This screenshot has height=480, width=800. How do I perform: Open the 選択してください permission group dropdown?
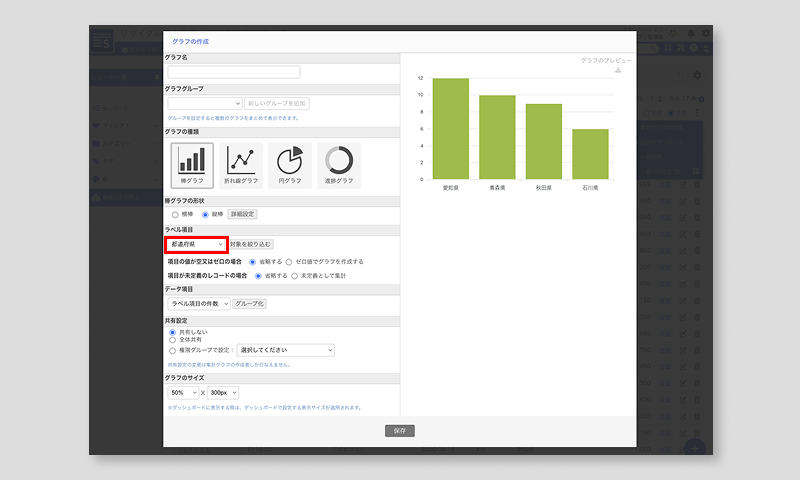coord(286,350)
